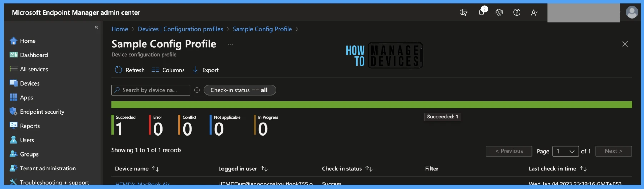Sort by the Device name column
This screenshot has width=644, height=189.
tap(137, 169)
